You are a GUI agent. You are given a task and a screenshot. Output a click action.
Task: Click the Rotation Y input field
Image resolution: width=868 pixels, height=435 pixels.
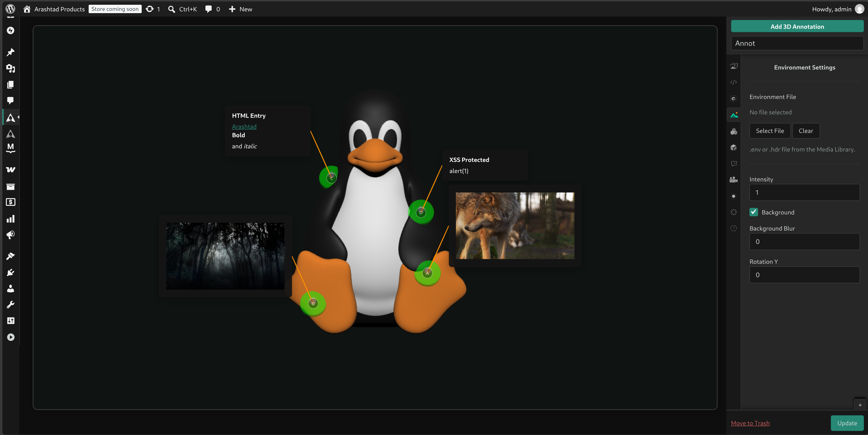pyautogui.click(x=804, y=275)
